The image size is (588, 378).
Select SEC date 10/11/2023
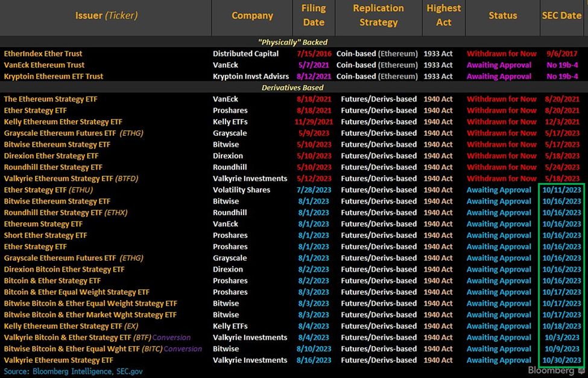coord(561,190)
